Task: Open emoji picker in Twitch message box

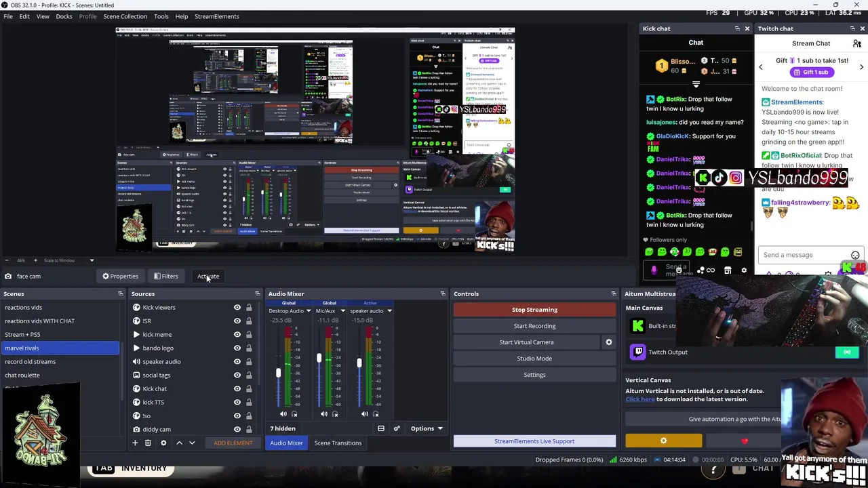Action: [x=855, y=256]
